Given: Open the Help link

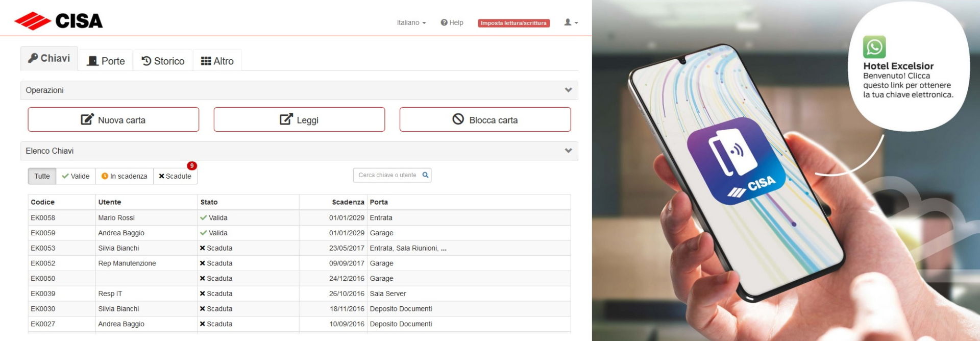Looking at the screenshot, I should click(452, 23).
